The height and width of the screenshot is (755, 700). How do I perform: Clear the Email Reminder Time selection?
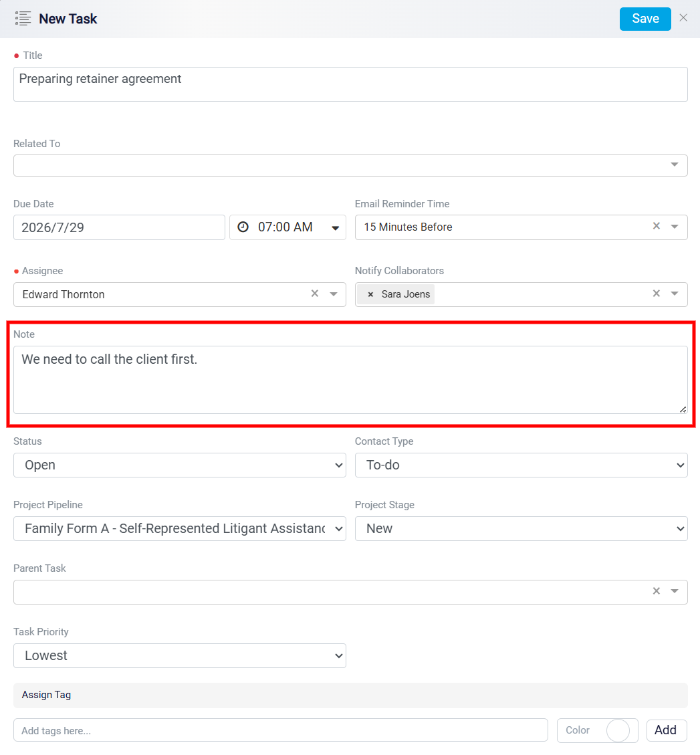coord(656,226)
